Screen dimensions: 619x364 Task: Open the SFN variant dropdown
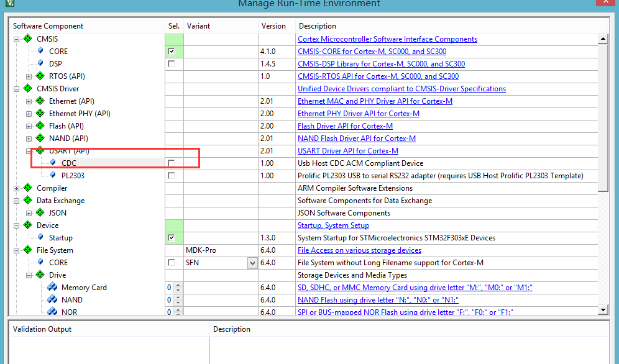(252, 263)
